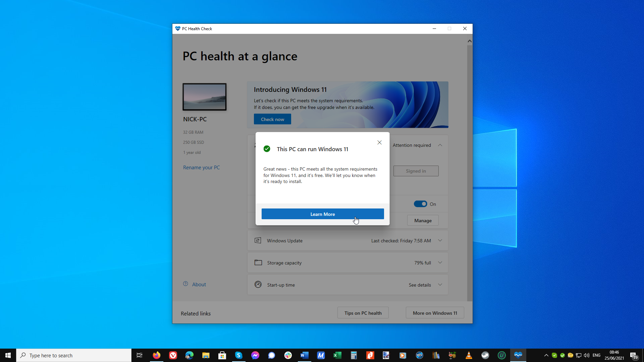
Task: Open File Explorer from taskbar
Action: (206, 355)
